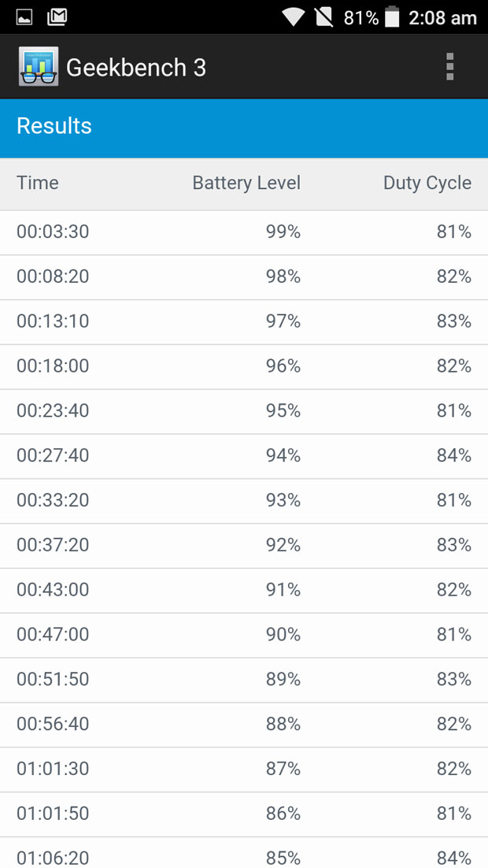Tap the 01:01:50 result row
The height and width of the screenshot is (868, 488).
tap(244, 814)
